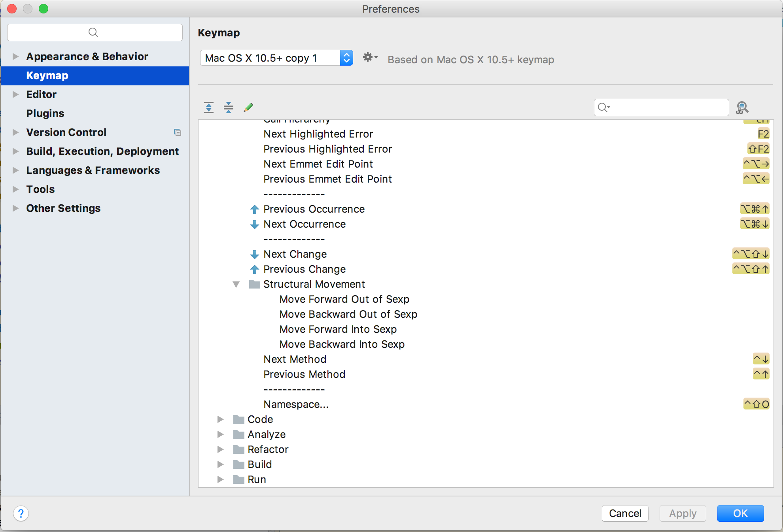The height and width of the screenshot is (532, 783).
Task: Open search options via magnifier in search field
Action: tap(604, 107)
